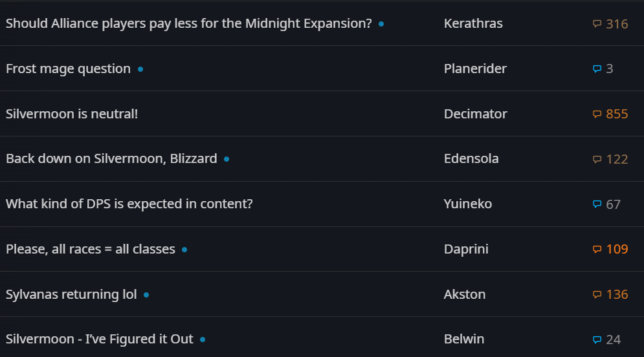Viewport: 644px width, 357px height.
Task: Open "Silvermoon is neutral!" topic
Action: pos(72,114)
